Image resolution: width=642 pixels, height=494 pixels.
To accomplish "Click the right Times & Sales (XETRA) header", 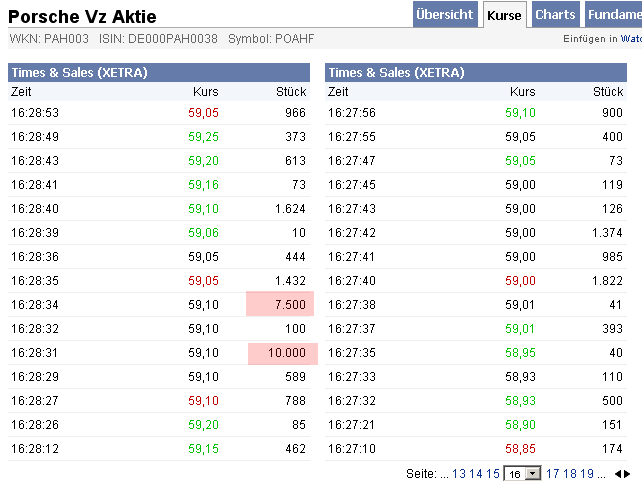I will click(x=395, y=73).
